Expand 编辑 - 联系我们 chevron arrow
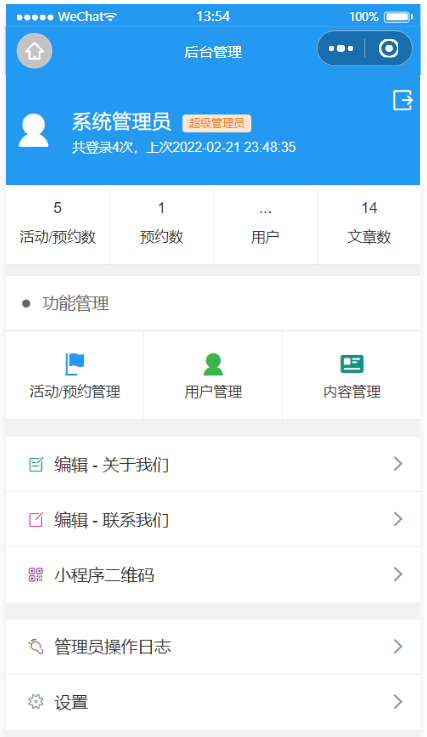427x737 pixels. 398,519
